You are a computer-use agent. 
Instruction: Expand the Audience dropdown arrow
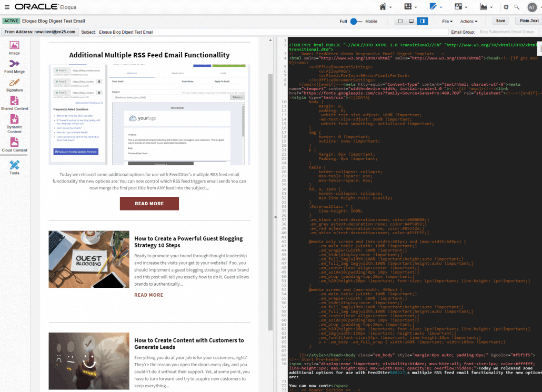click(x=466, y=7)
